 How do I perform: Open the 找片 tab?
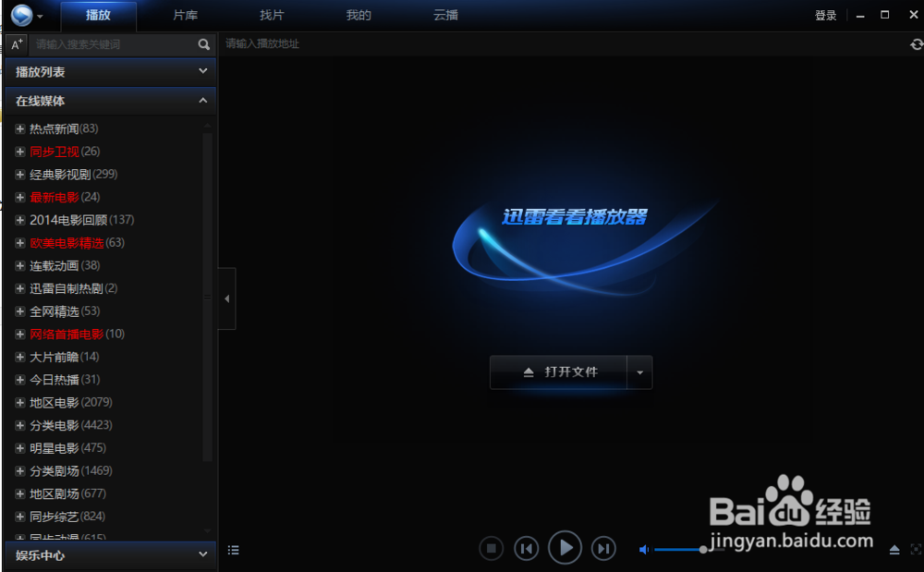[x=272, y=16]
